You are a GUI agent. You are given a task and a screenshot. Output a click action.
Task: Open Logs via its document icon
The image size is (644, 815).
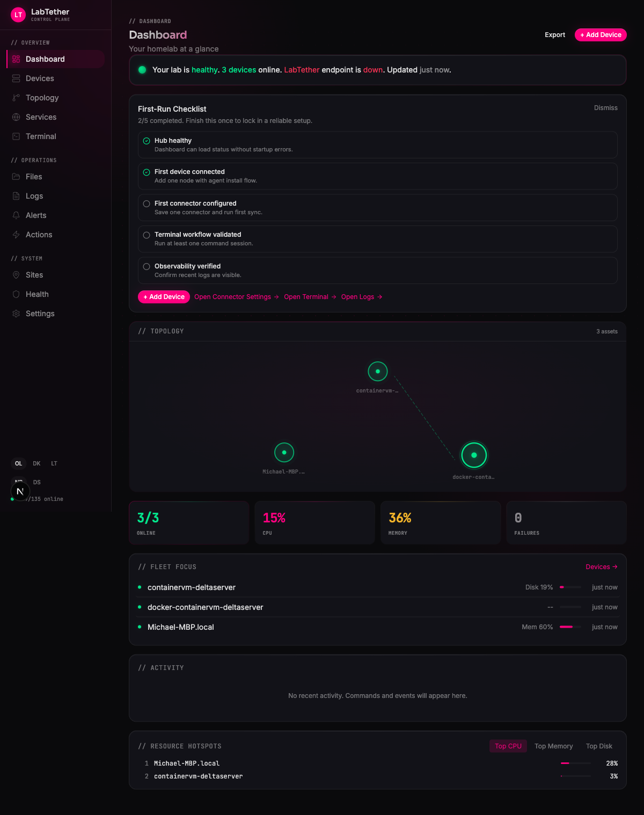click(x=16, y=196)
